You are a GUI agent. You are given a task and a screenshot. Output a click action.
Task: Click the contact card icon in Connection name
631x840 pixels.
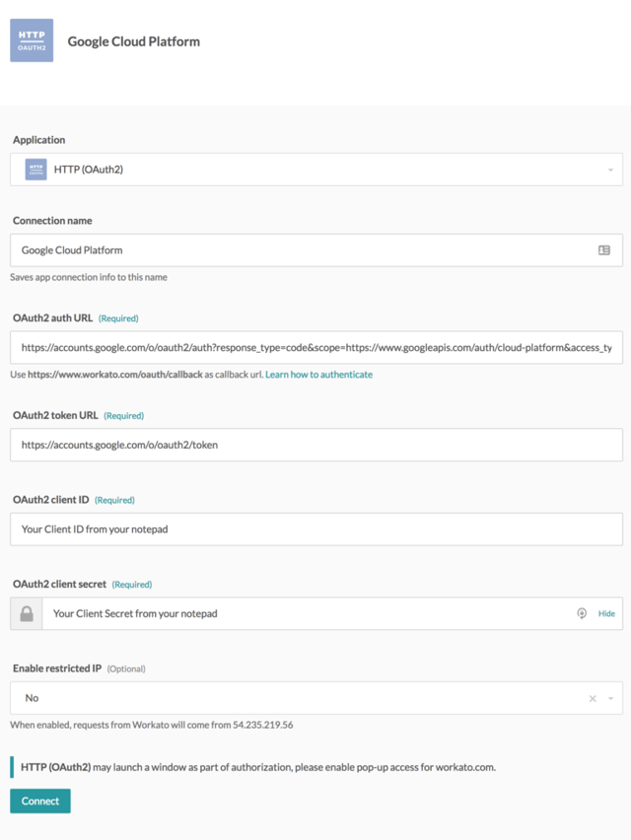pos(604,250)
